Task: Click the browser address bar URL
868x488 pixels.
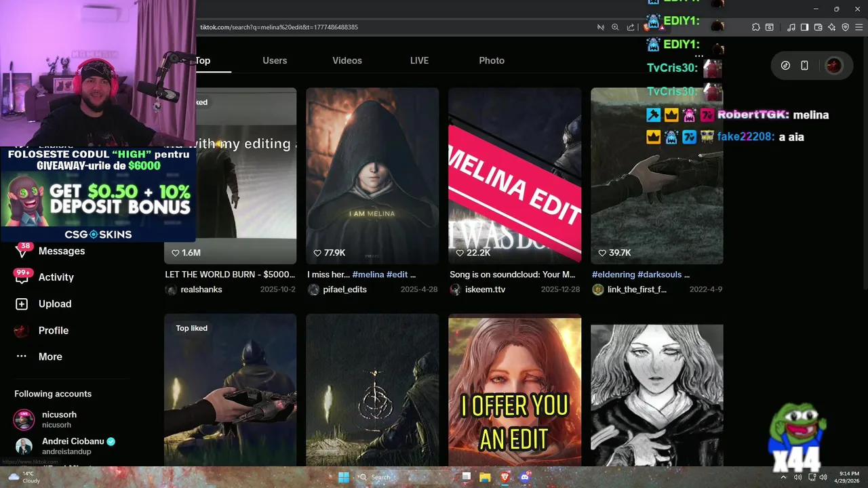Action: 279,27
